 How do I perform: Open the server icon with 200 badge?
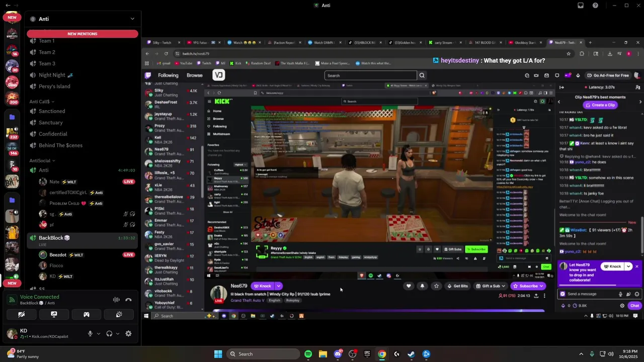(12, 98)
